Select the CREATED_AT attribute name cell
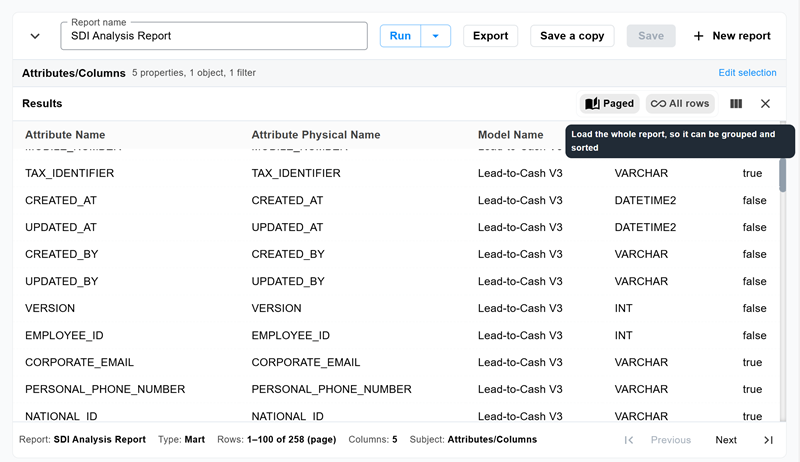Image resolution: width=800 pixels, height=462 pixels. pos(61,200)
